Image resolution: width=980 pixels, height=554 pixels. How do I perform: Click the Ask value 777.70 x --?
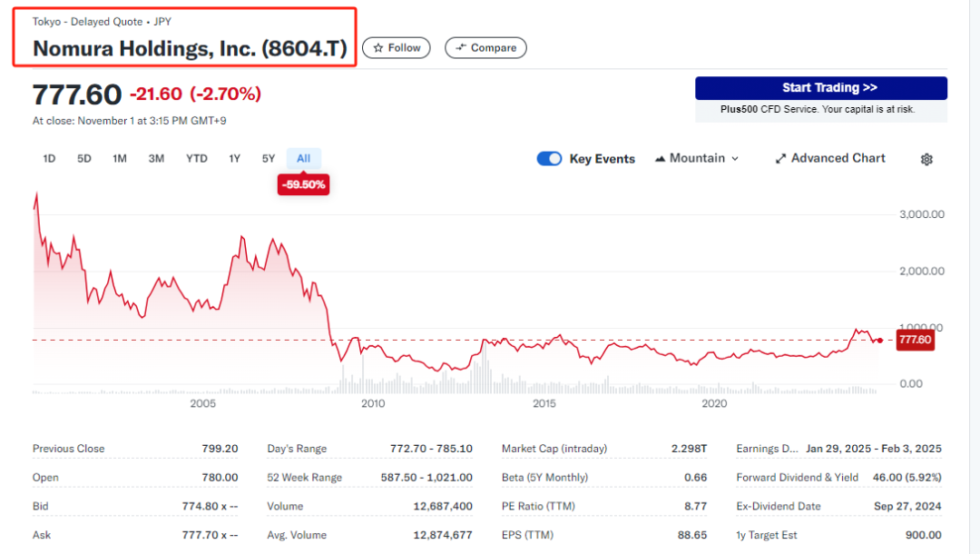pos(210,535)
